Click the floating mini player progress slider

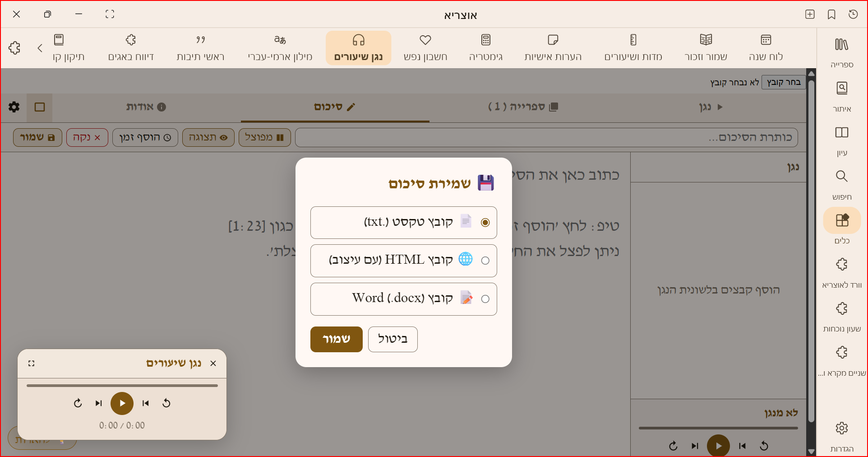[122, 386]
